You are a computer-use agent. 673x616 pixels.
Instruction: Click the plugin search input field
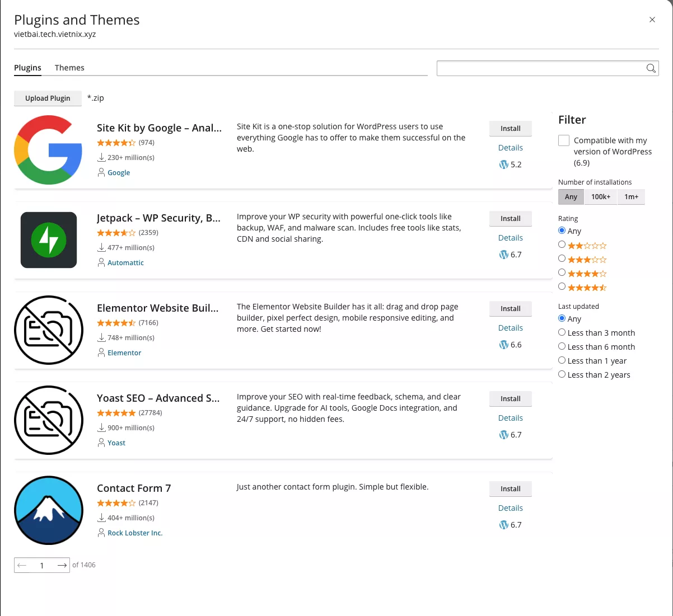(540, 68)
